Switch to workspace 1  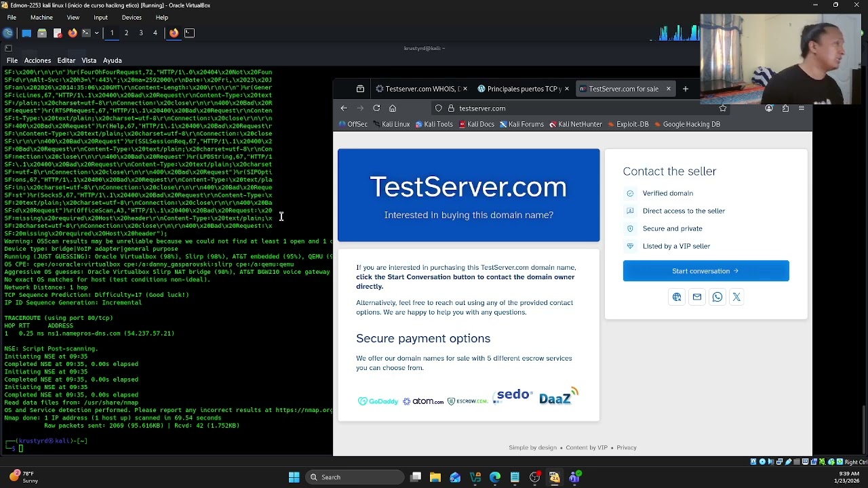112,33
